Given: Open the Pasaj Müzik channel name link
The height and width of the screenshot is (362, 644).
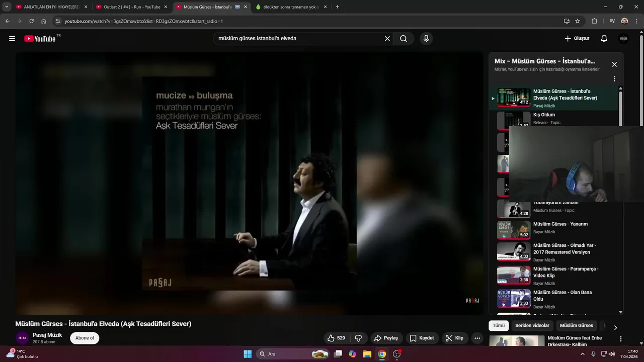Looking at the screenshot, I should pos(47,335).
